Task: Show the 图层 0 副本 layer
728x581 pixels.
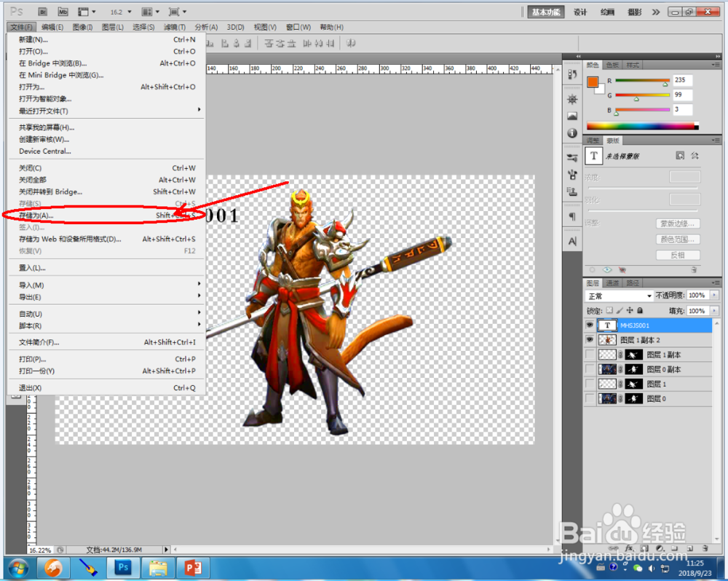Action: (x=590, y=369)
